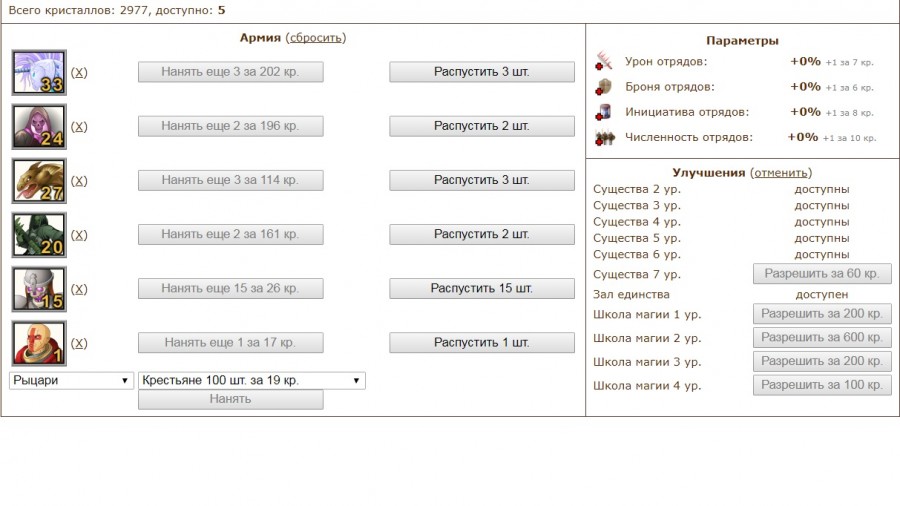Click the +1 за 8 кр. initiative upgrade
The height and width of the screenshot is (506, 900).
(849, 113)
